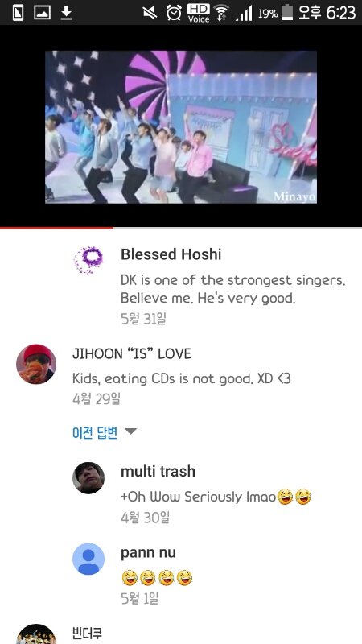Screen dimensions: 362x644
Task: Tap the video player to show controls
Action: [181, 126]
